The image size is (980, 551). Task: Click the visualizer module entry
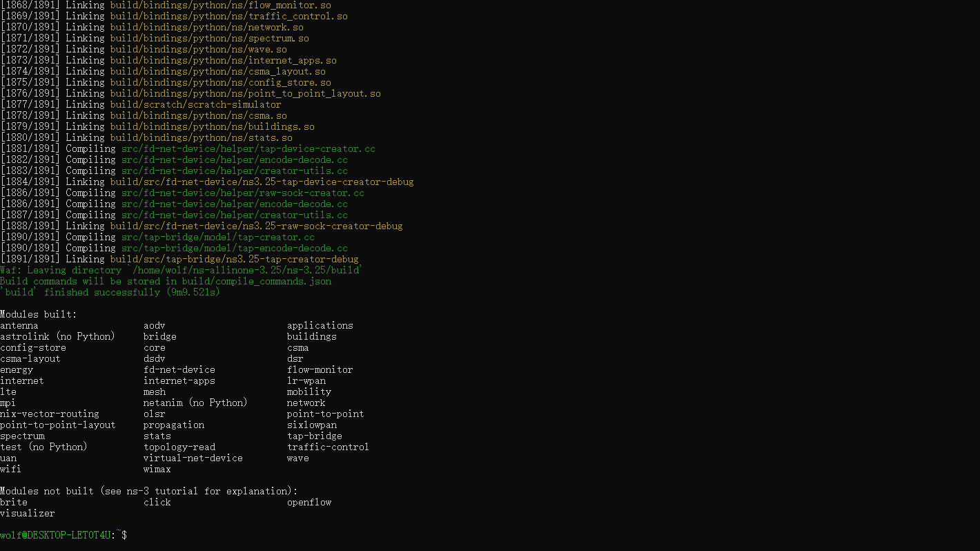pos(28,513)
